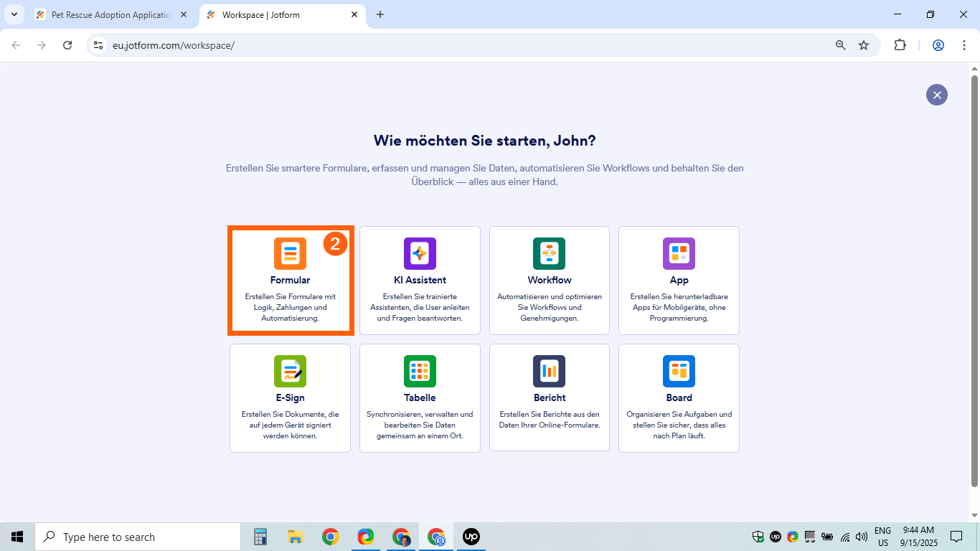Click the Upwork icon in the system tray
The height and width of the screenshot is (551, 980).
point(776,537)
